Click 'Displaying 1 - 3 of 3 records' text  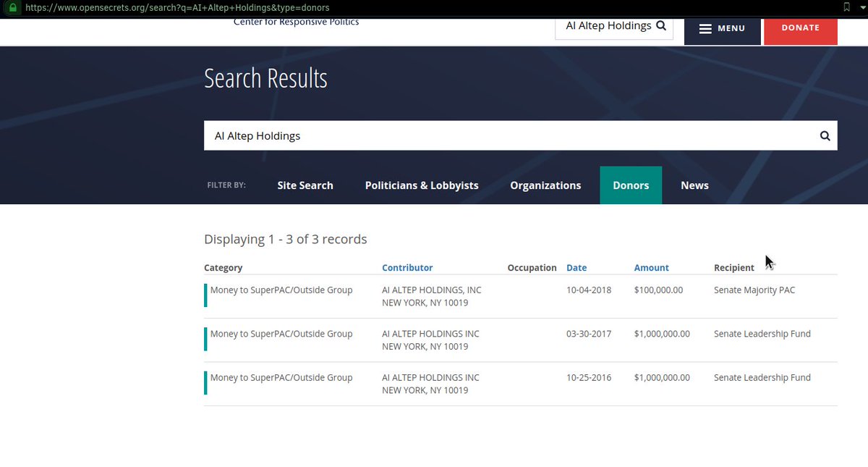pos(286,239)
